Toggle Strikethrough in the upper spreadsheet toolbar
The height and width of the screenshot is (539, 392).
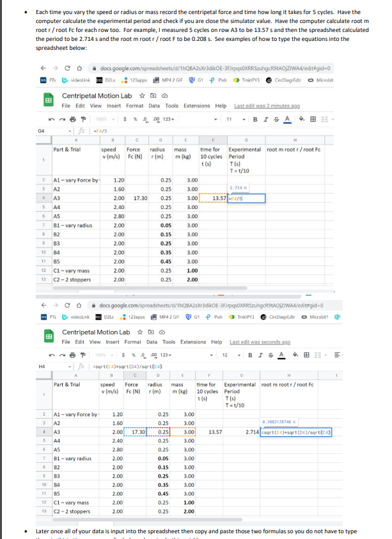coord(276,120)
